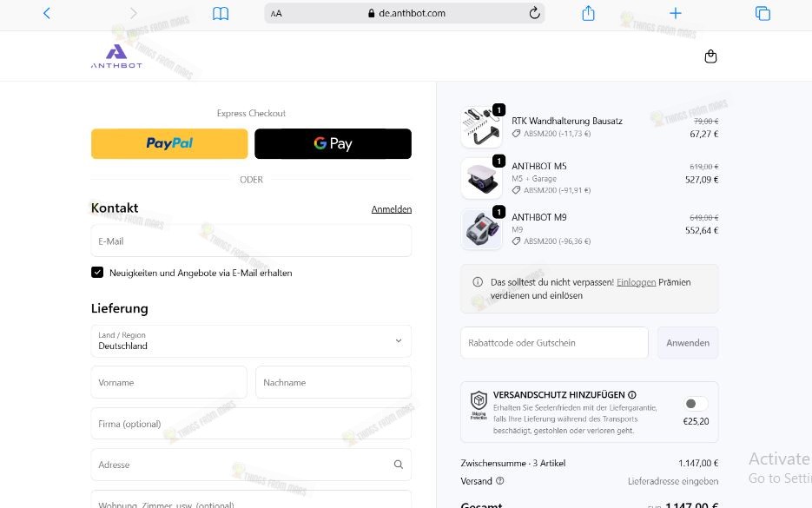The image size is (812, 508).
Task: Pay with PayPal express checkout
Action: click(169, 143)
